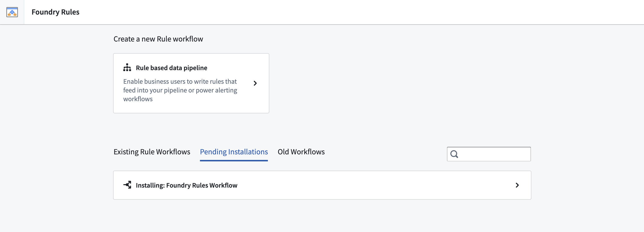The height and width of the screenshot is (232, 644).
Task: Click the Foundry Rules app icon
Action: point(12,12)
